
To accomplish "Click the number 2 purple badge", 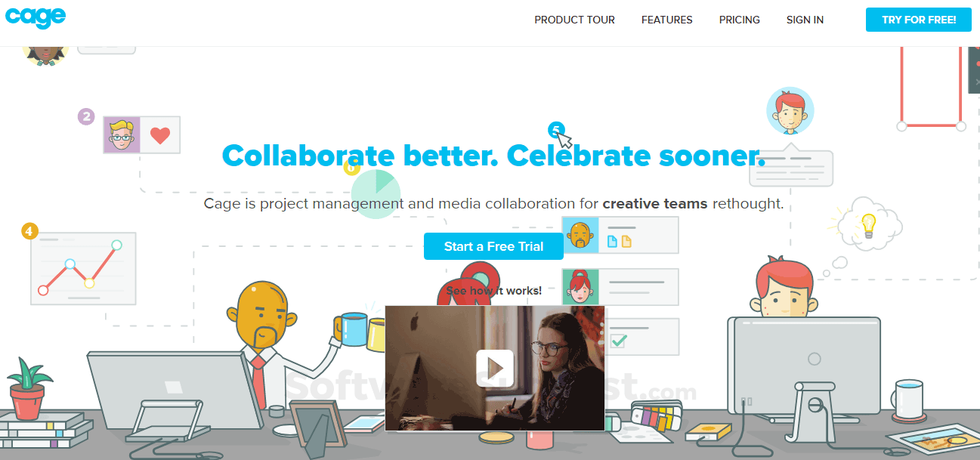I will point(86,116).
